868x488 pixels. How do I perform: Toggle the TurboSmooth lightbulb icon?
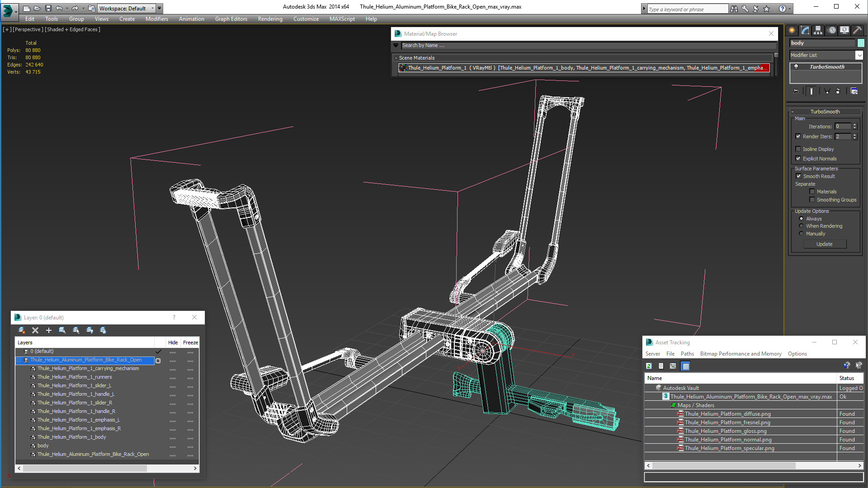pos(796,67)
